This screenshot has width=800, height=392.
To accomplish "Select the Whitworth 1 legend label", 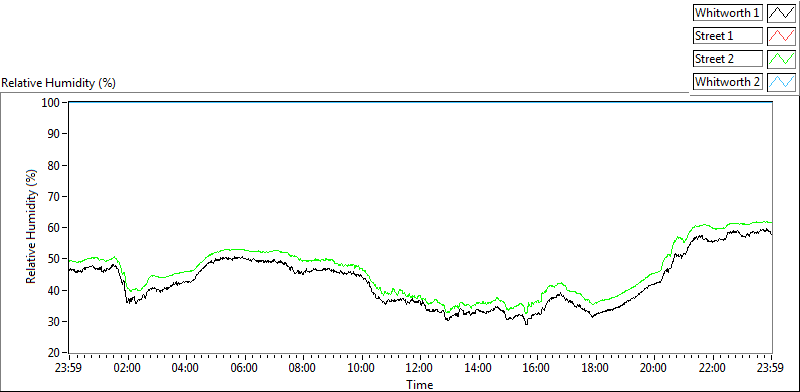I will tap(728, 13).
